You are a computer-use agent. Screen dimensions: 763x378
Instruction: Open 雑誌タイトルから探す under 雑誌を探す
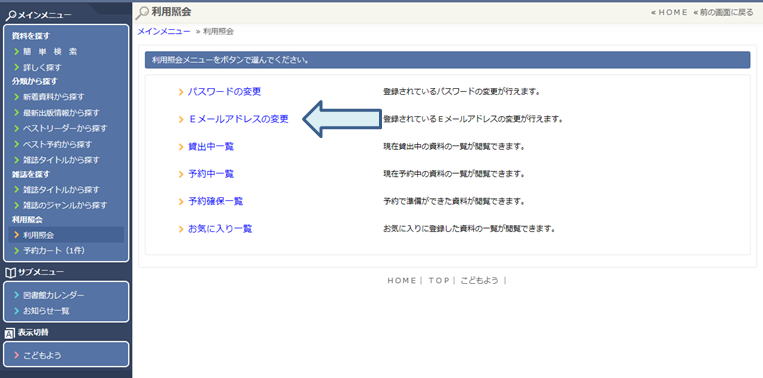tap(61, 190)
